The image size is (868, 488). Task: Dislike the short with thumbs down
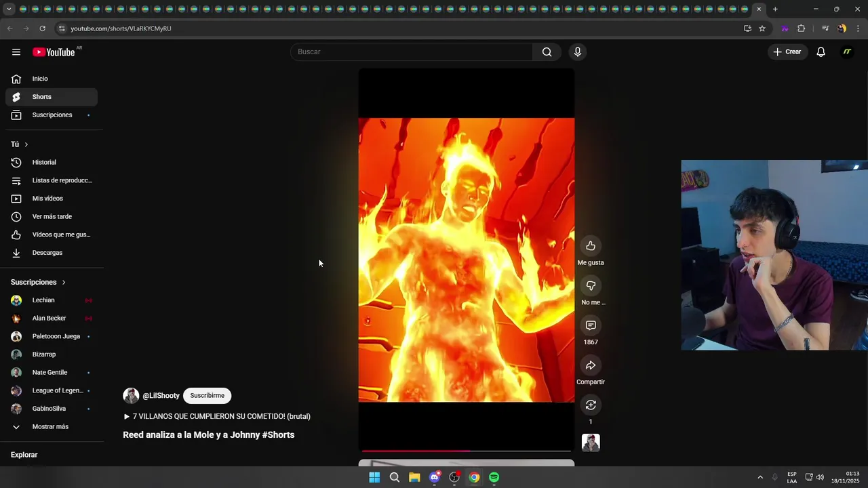[591, 286]
